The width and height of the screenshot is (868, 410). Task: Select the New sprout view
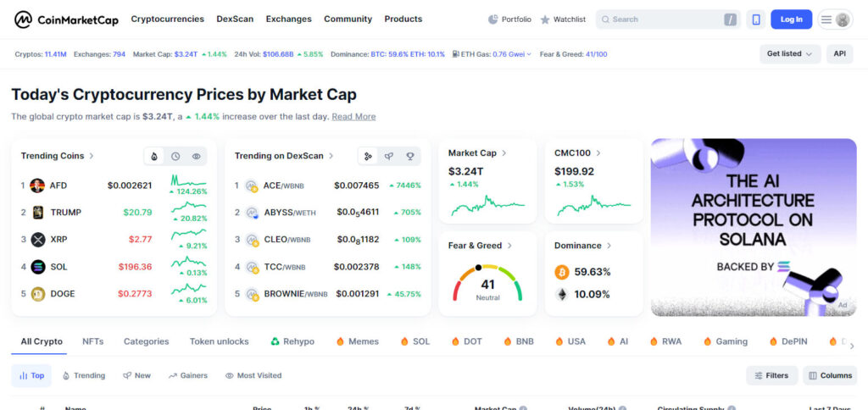click(136, 376)
